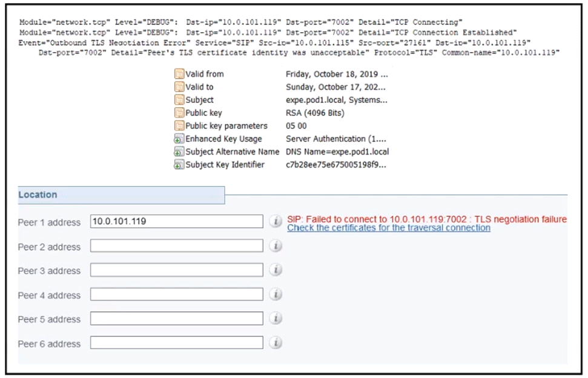This screenshot has height=378, width=588.
Task: Click into the Peer 1 address field
Action: [x=176, y=222]
